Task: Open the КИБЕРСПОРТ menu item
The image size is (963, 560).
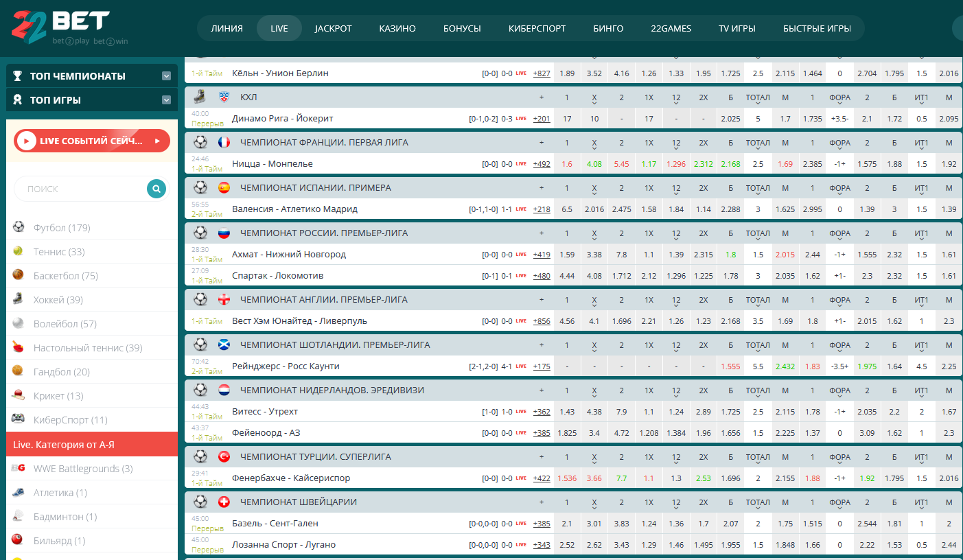Action: (537, 29)
